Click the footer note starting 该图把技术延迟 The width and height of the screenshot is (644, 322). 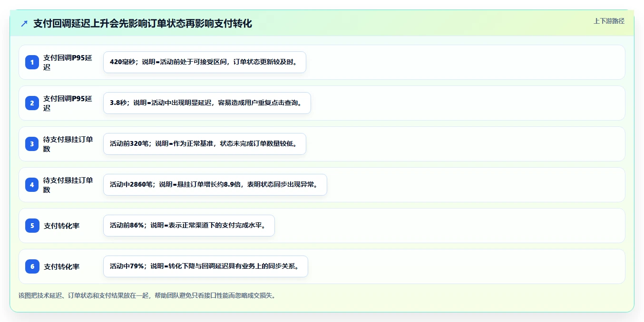tap(147, 295)
